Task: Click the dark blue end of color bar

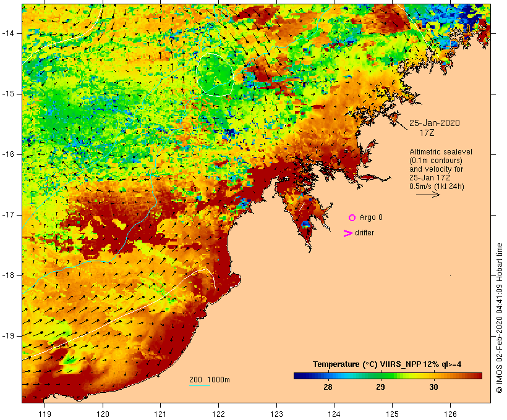Action: 298,376
